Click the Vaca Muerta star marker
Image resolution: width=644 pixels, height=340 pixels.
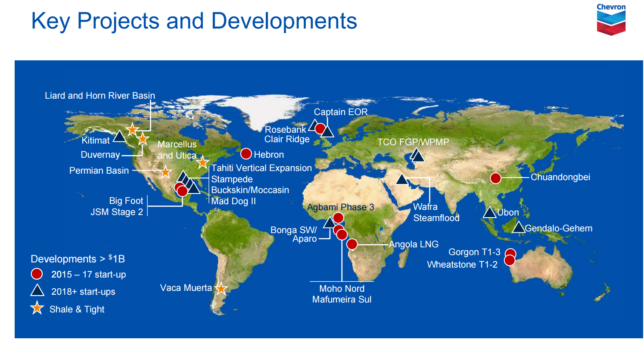[221, 288]
